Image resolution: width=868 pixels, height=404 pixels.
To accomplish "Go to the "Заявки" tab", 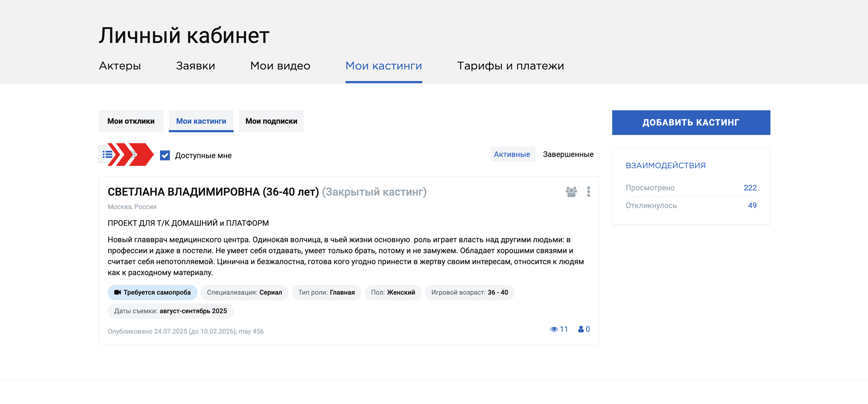I will [x=195, y=66].
